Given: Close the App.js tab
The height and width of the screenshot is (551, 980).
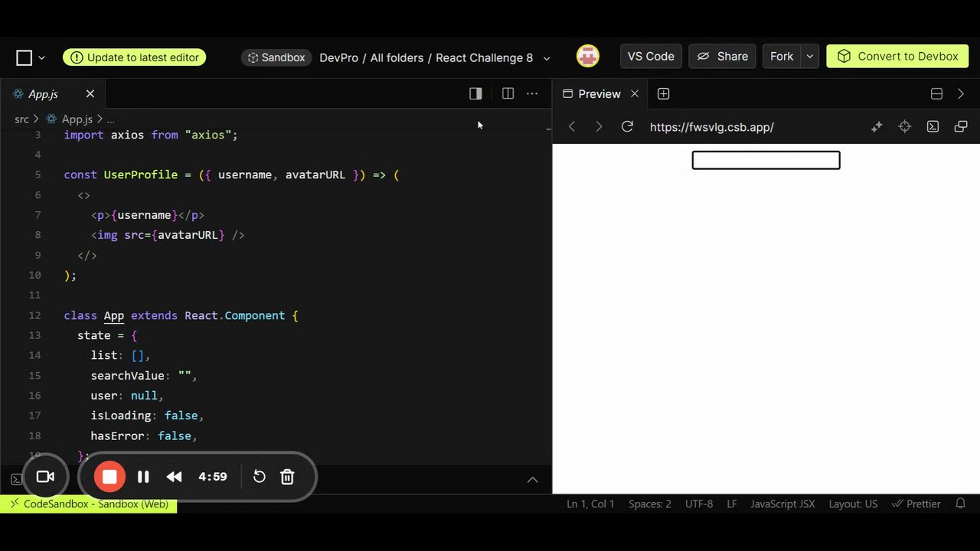Looking at the screenshot, I should click(x=90, y=93).
